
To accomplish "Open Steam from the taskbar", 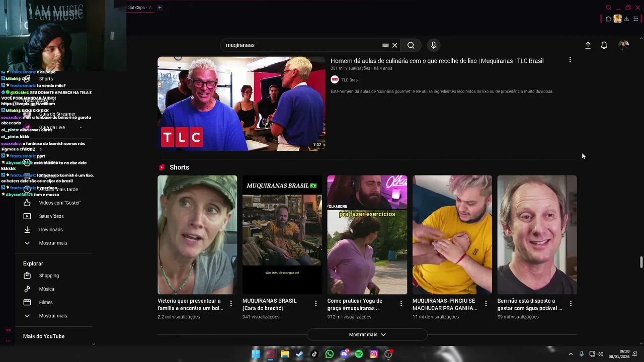I will click(x=299, y=354).
